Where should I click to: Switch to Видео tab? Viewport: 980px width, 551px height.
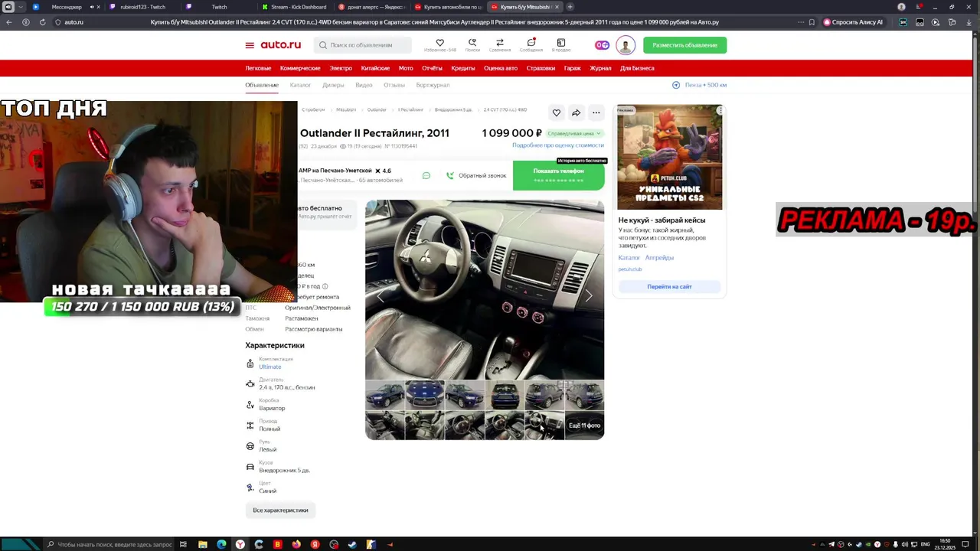tap(364, 85)
